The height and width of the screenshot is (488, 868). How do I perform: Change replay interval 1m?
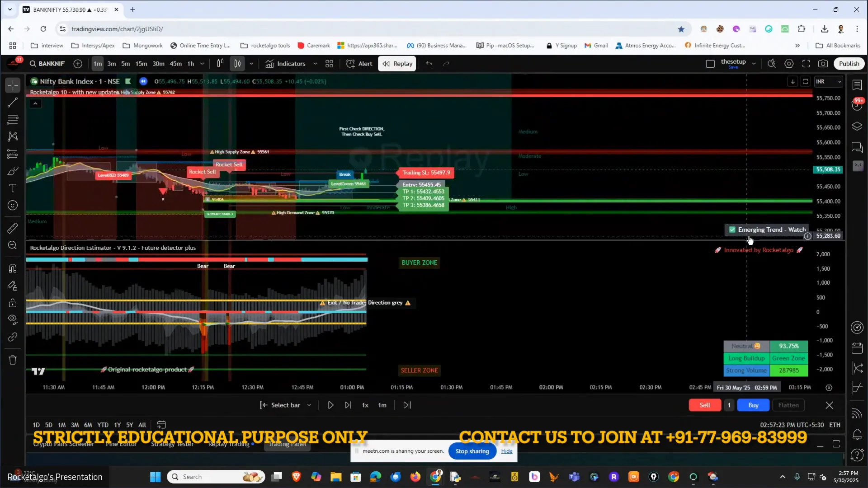click(x=382, y=405)
